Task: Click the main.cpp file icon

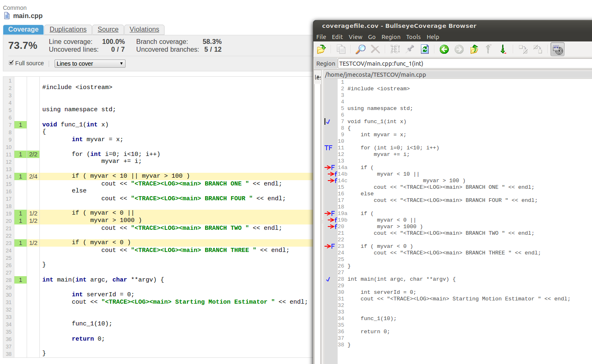Action: [7, 16]
